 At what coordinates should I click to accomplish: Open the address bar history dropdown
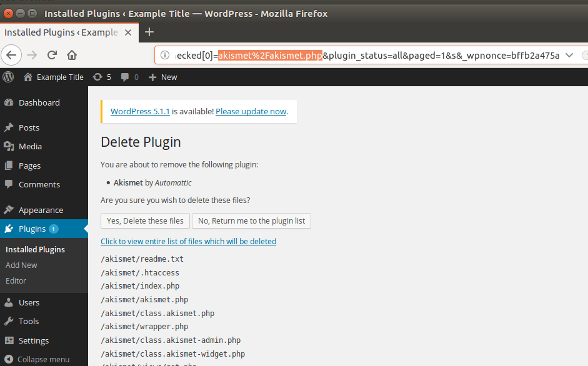(569, 56)
